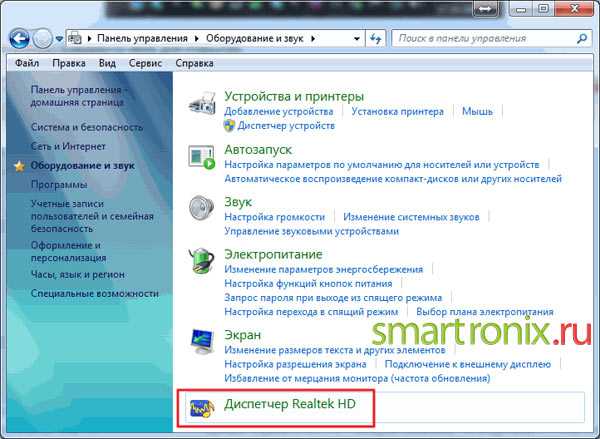Viewport: 600px width, 439px height.
Task: Open Специальные возможности category
Action: click(95, 294)
